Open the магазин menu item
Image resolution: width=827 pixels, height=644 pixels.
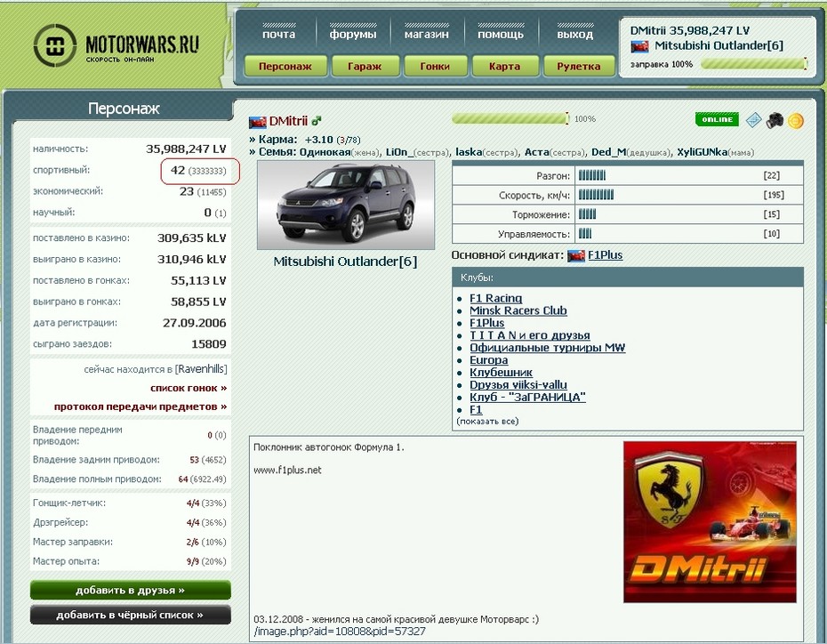427,35
